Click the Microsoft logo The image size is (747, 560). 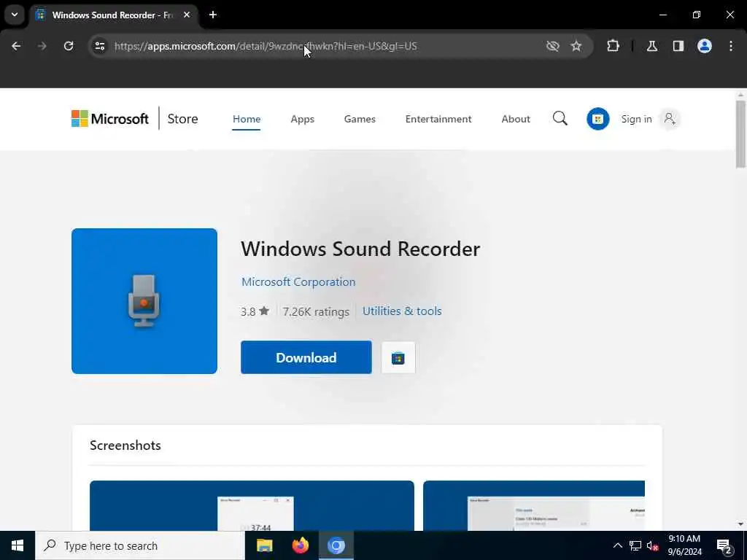point(109,119)
